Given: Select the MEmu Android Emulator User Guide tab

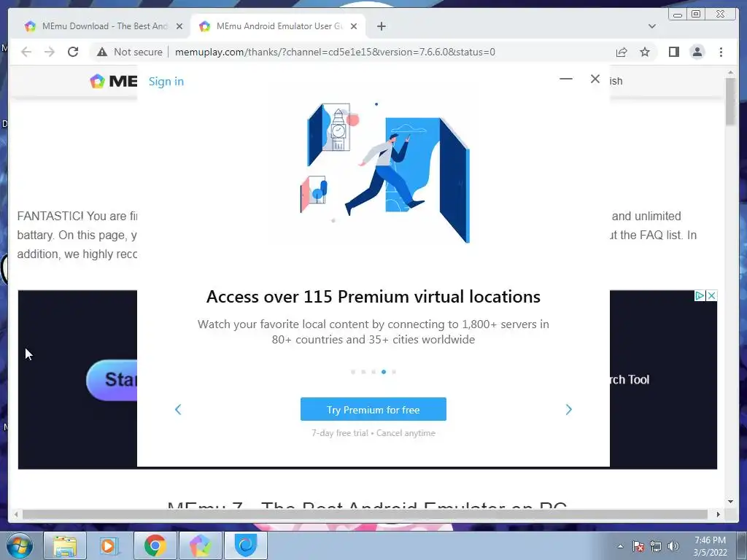Looking at the screenshot, I should [279, 26].
